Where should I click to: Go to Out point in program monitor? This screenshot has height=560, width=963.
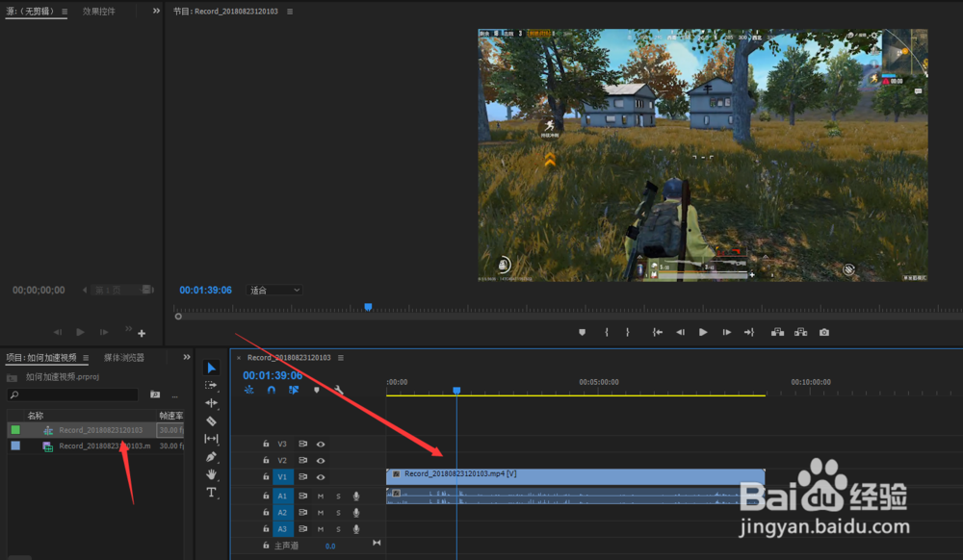click(x=749, y=333)
